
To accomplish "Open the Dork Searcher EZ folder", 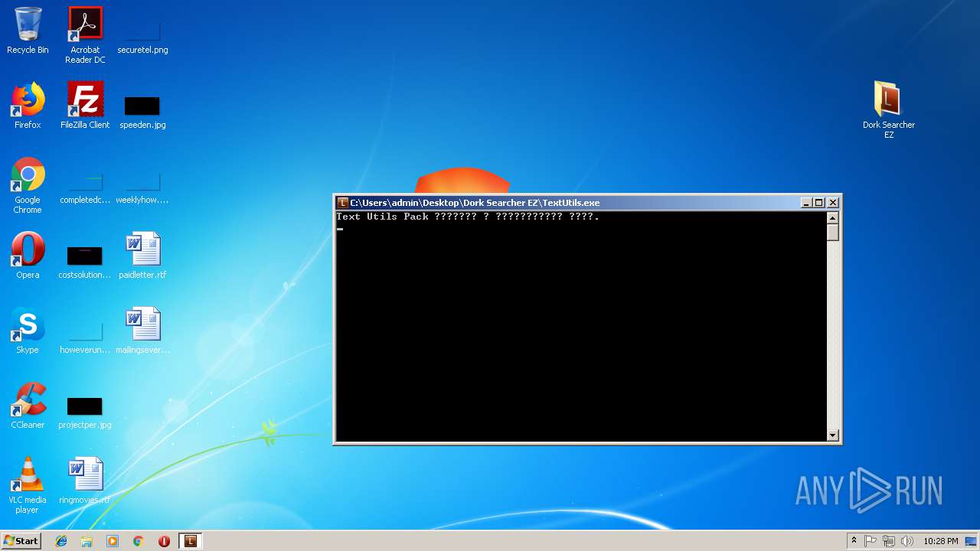I will pos(888,110).
